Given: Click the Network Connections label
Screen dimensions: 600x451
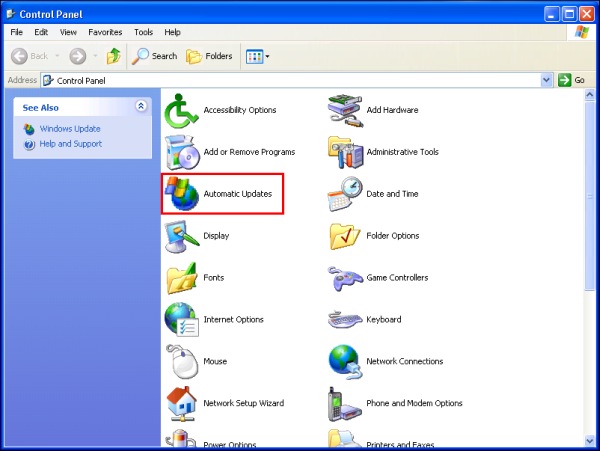Looking at the screenshot, I should point(405,361).
